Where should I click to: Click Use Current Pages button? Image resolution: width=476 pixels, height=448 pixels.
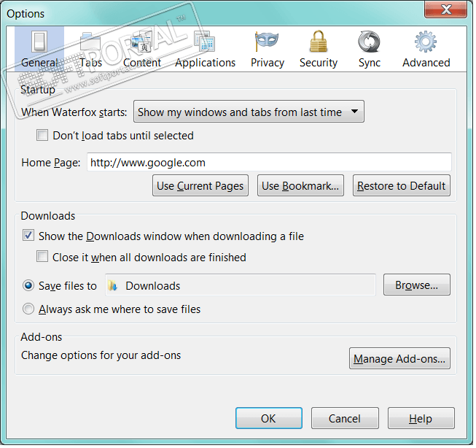coord(202,186)
